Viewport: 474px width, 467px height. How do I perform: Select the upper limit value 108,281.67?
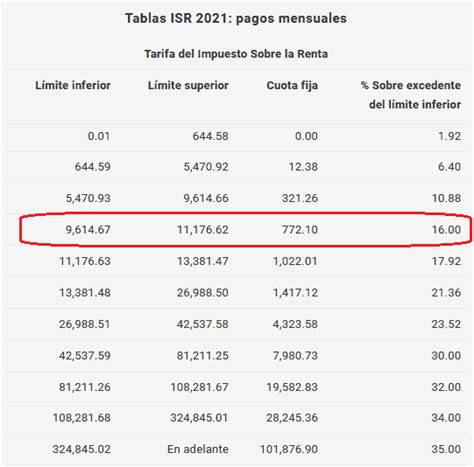pos(199,387)
